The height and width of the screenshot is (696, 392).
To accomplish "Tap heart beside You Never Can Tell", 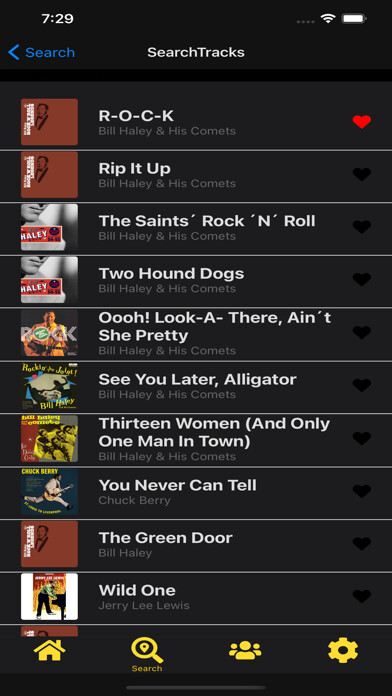I will pyautogui.click(x=361, y=491).
